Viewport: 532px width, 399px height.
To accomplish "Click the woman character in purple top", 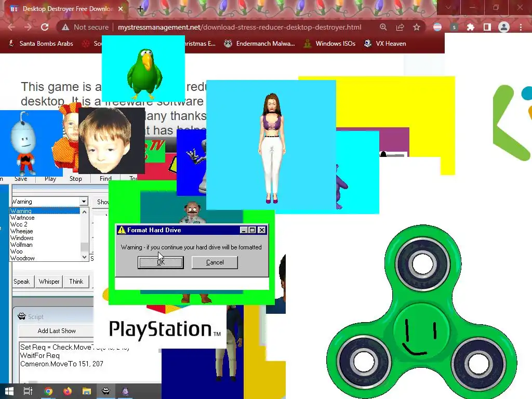I will [x=271, y=148].
